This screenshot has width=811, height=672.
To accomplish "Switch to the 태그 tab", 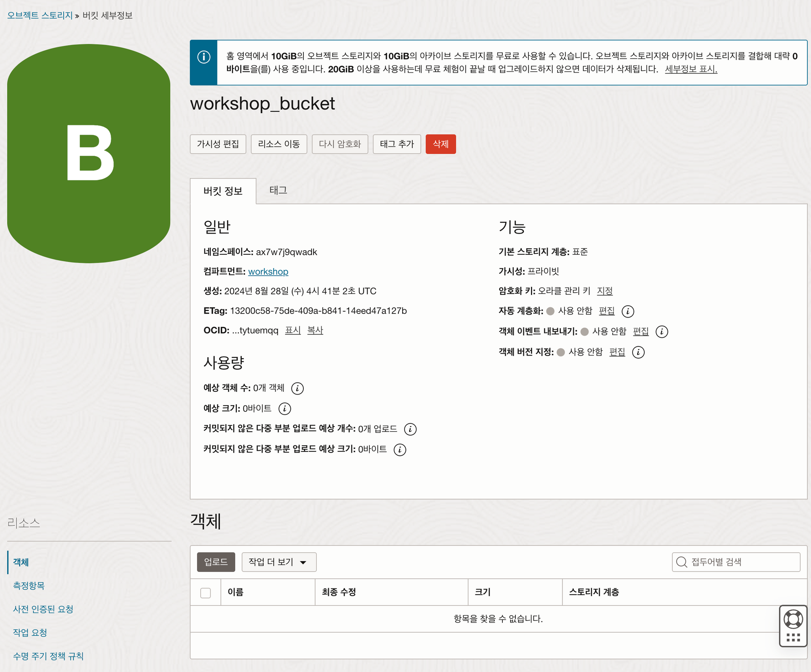I will [x=278, y=190].
